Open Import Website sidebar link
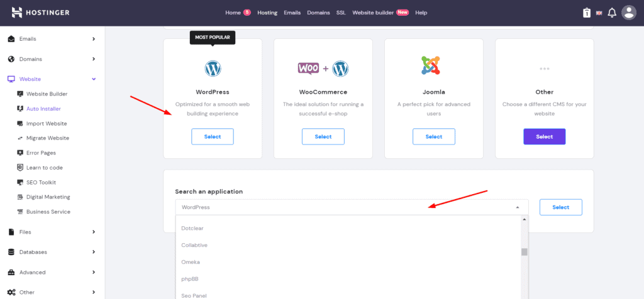 click(47, 124)
